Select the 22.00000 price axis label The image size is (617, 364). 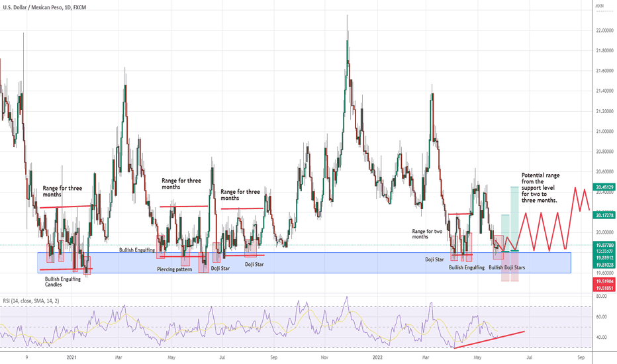coord(604,30)
